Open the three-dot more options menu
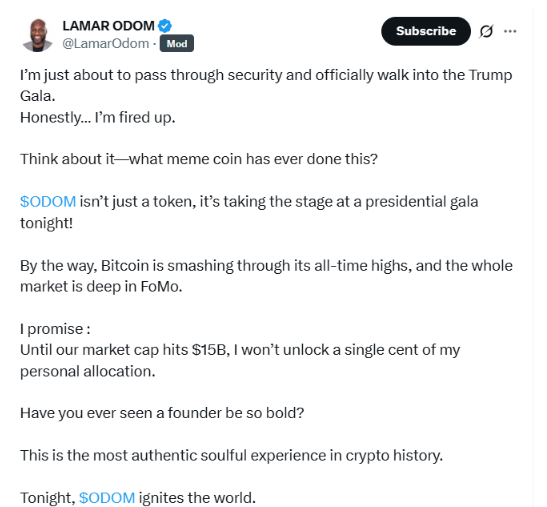Viewport: 547px width, 507px height. (510, 31)
